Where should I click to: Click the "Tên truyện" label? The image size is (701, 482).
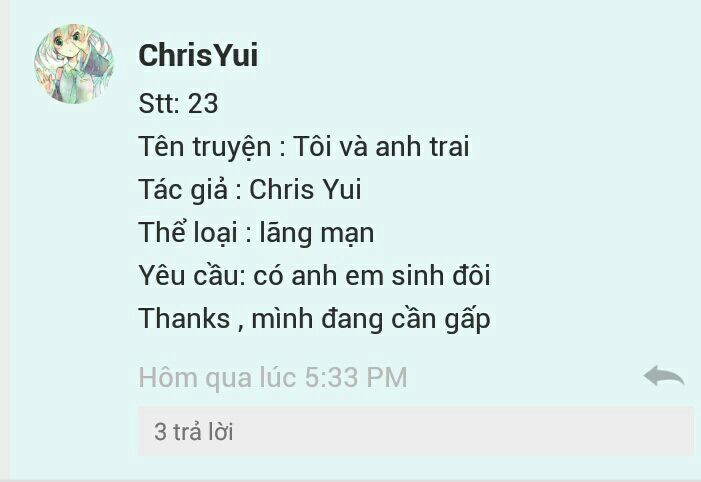click(x=205, y=147)
